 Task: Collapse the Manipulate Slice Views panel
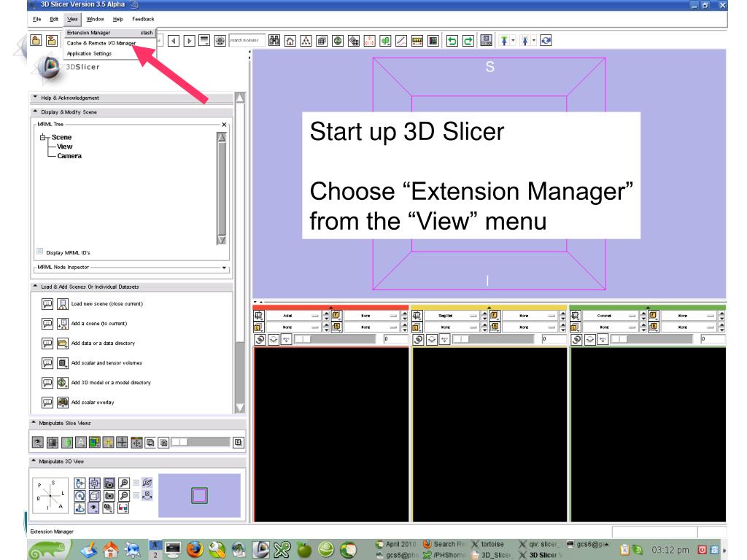pyautogui.click(x=34, y=422)
